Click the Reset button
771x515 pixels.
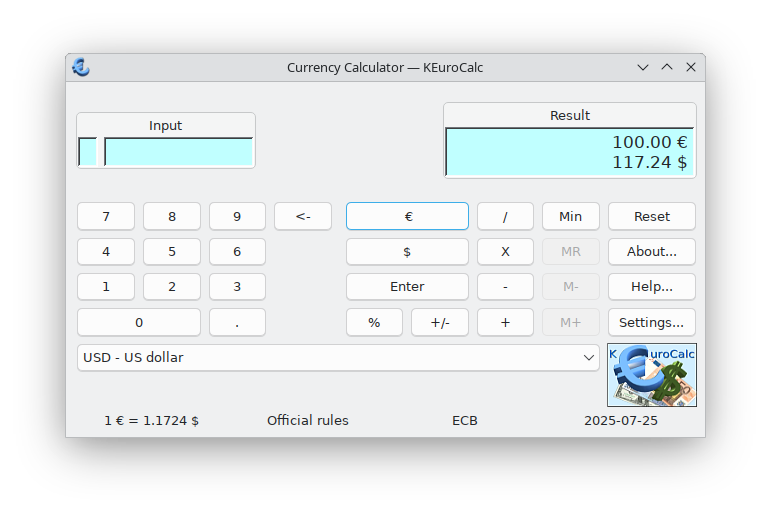tap(651, 216)
